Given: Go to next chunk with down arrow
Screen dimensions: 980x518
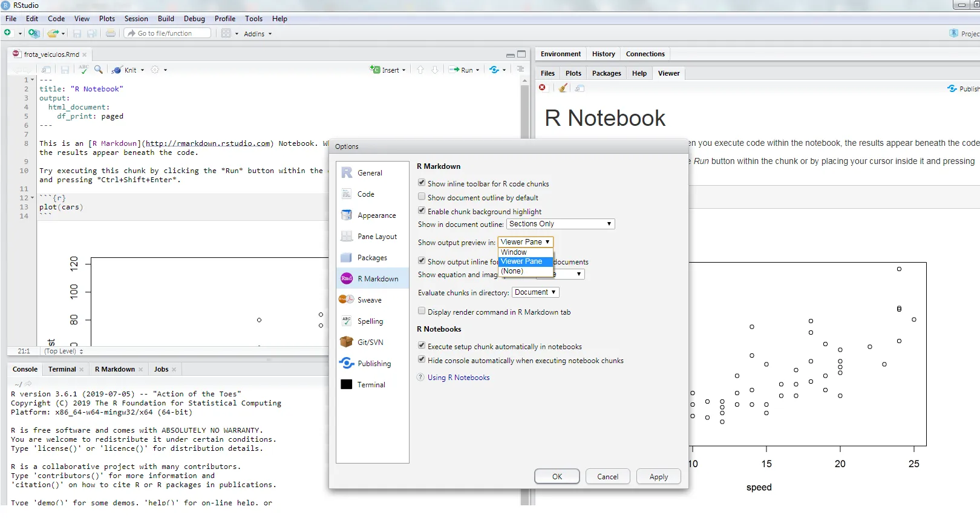Looking at the screenshot, I should pyautogui.click(x=435, y=70).
